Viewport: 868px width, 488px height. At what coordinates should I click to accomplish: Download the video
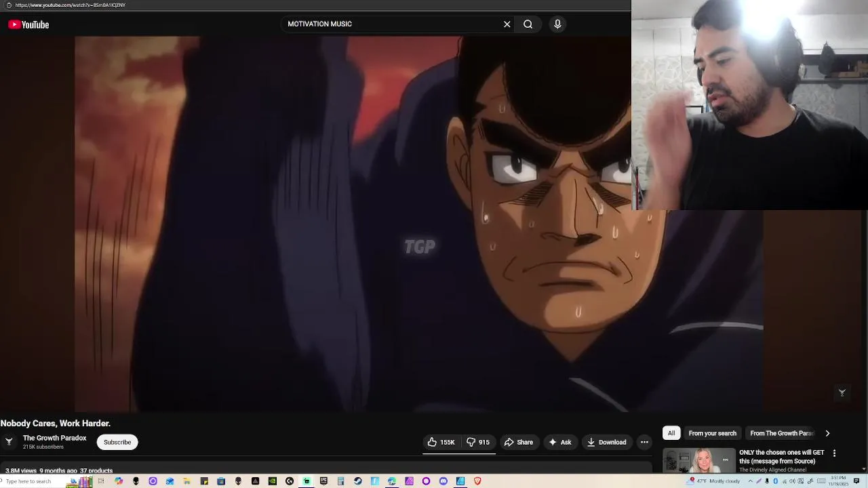pos(606,442)
